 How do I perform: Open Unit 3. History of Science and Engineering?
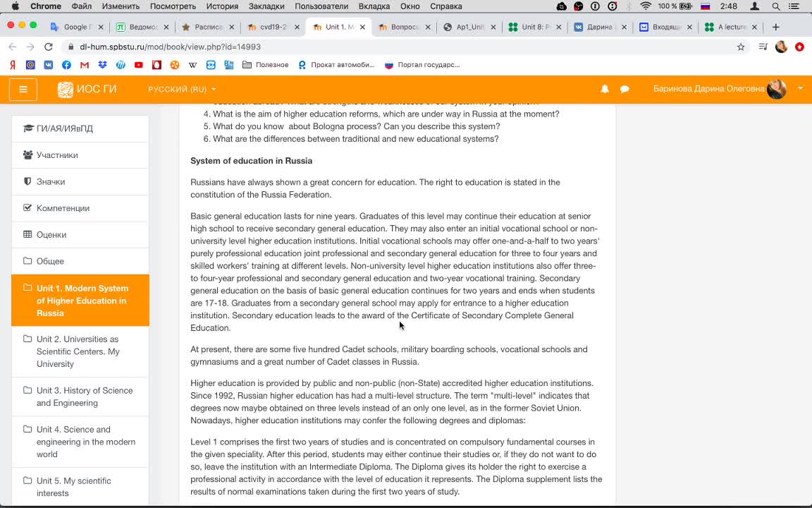pos(80,397)
